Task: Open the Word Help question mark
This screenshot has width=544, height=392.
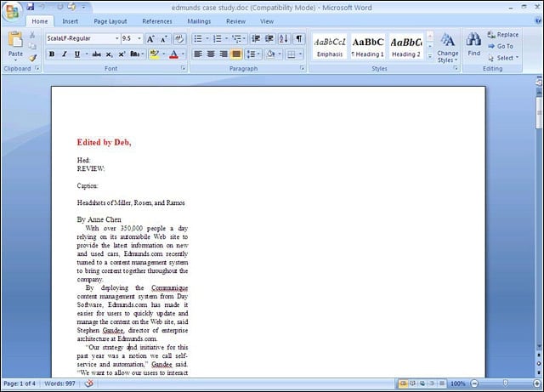Action: tap(539, 21)
